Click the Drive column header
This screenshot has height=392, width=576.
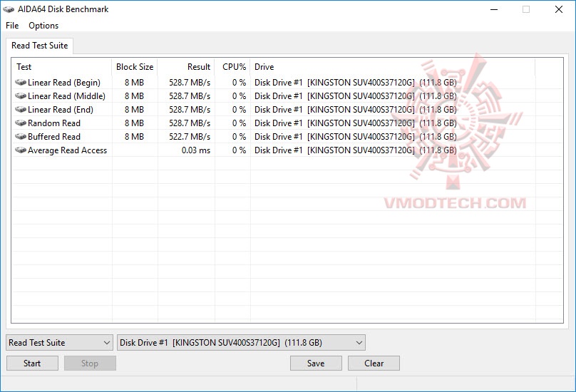pyautogui.click(x=393, y=67)
